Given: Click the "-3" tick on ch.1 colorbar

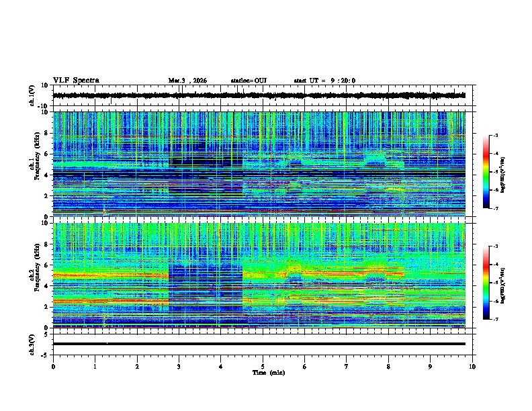Looking at the screenshot, I should pos(496,135).
